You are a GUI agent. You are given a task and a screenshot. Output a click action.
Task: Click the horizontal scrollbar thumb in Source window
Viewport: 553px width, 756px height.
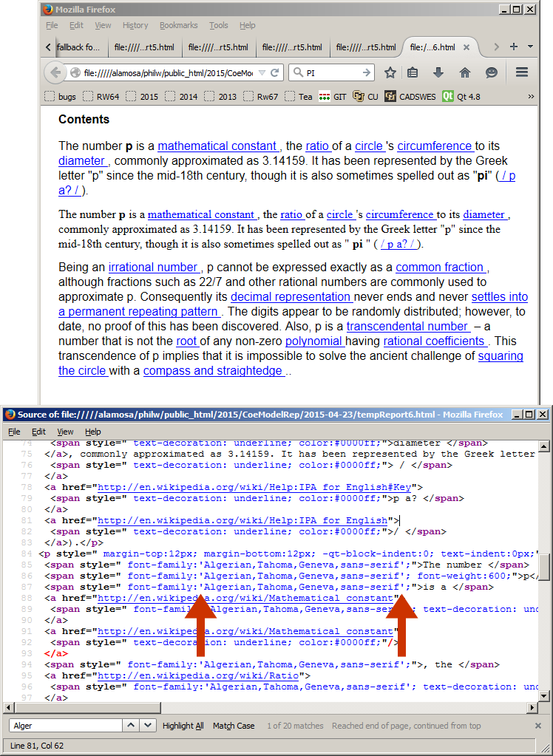coord(88,707)
